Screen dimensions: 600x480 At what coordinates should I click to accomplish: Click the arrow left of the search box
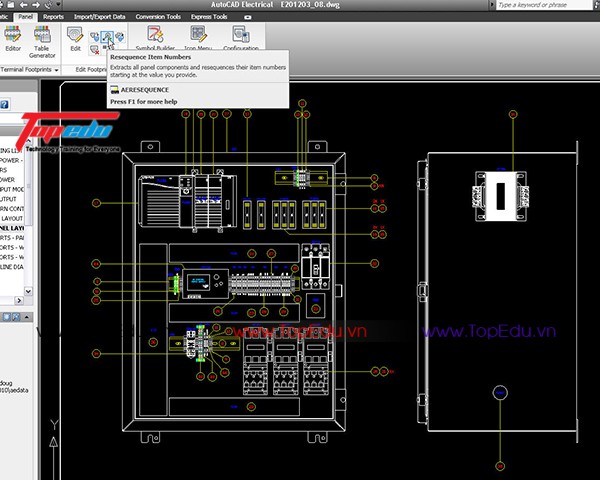pyautogui.click(x=492, y=5)
